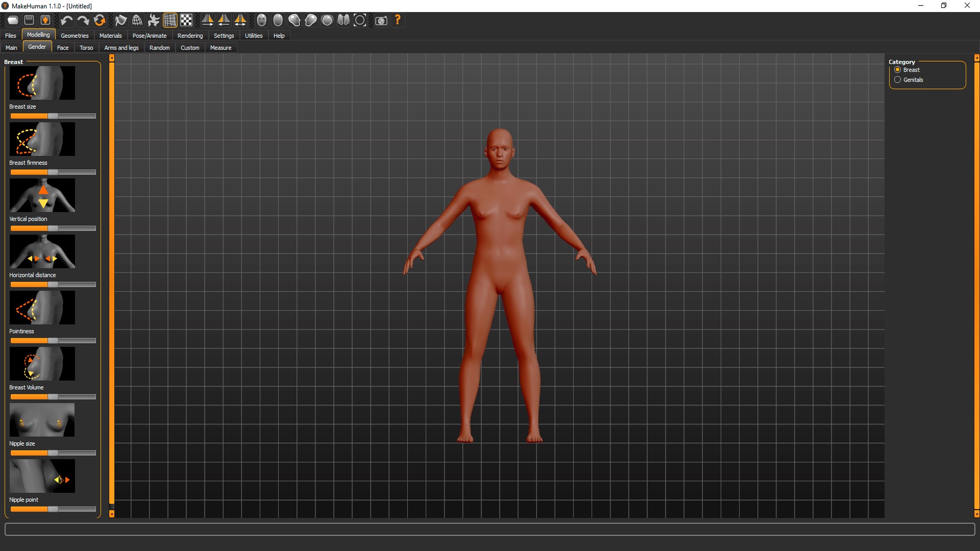Click the Nipple point slider
The width and height of the screenshot is (980, 551).
[x=53, y=509]
